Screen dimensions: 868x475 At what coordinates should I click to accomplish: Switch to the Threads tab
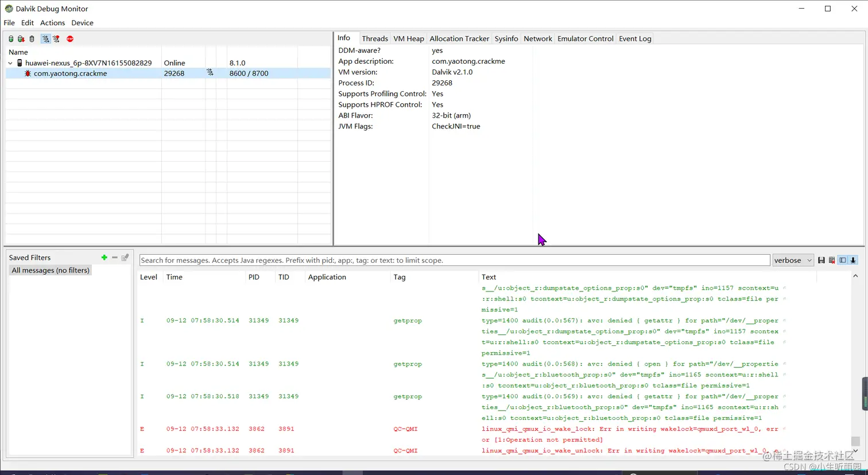tap(375, 38)
